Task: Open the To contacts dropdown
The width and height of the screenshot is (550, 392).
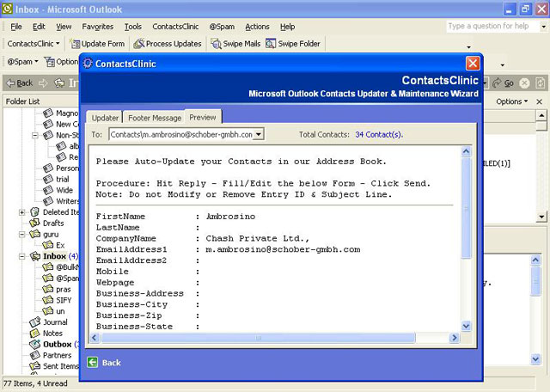Action: (259, 134)
